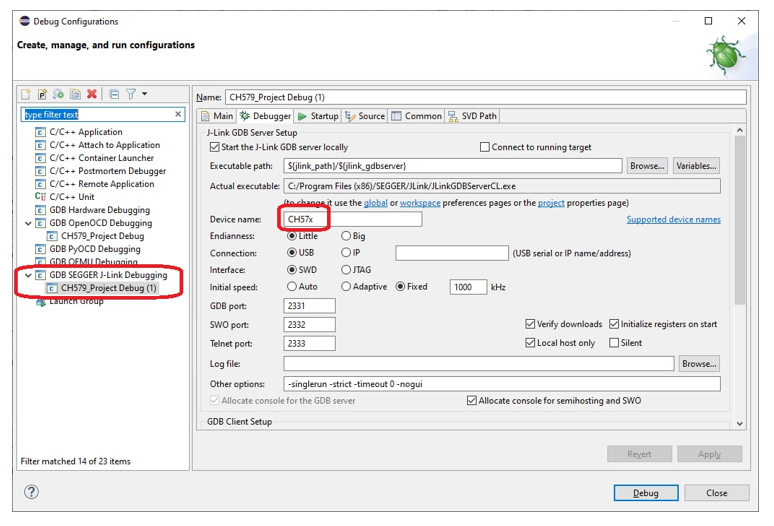Select Little endianness radio button
This screenshot has height=526, width=774.
tap(292, 236)
